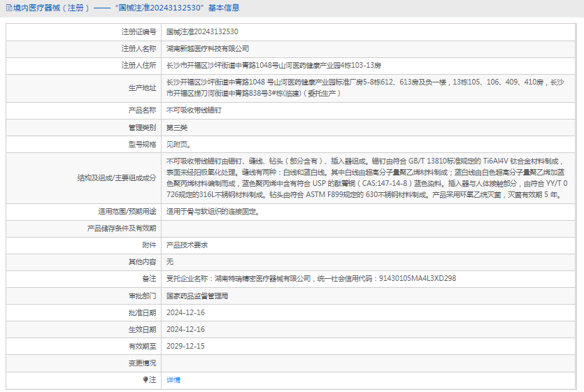Click the 结构及组成/主要组成成分 label
584x392 pixels.
[117, 178]
